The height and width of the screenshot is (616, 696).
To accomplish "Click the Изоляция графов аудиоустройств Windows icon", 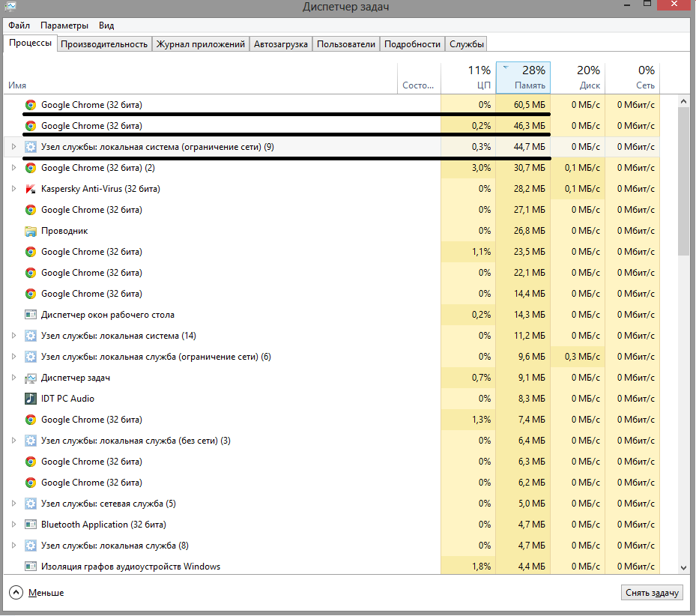I will tap(31, 567).
